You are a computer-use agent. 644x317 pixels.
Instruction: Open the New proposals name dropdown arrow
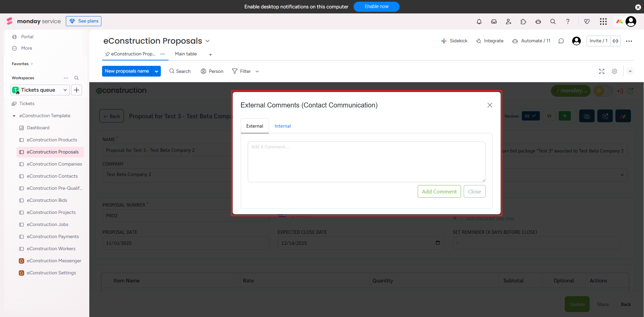coord(156,71)
